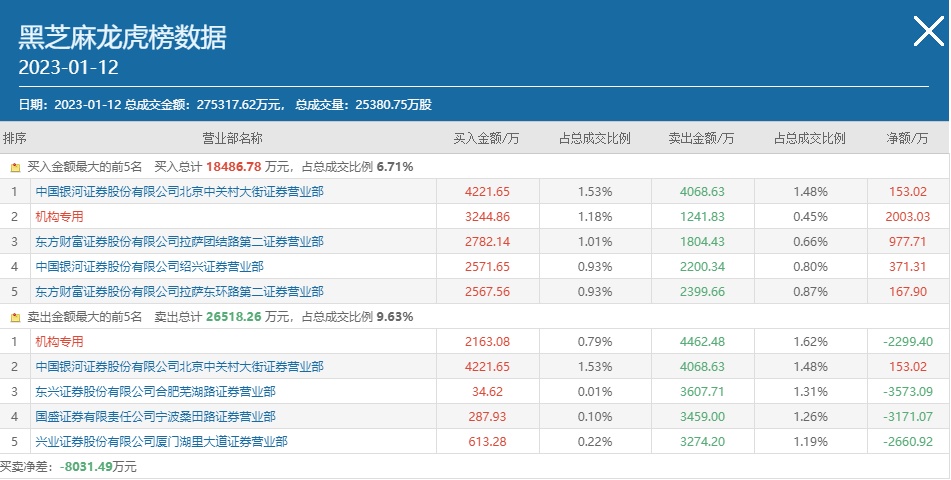Click the 买卖净差 value -8031.49万元
Image resolution: width=951 pixels, height=480 pixels.
coord(98,466)
